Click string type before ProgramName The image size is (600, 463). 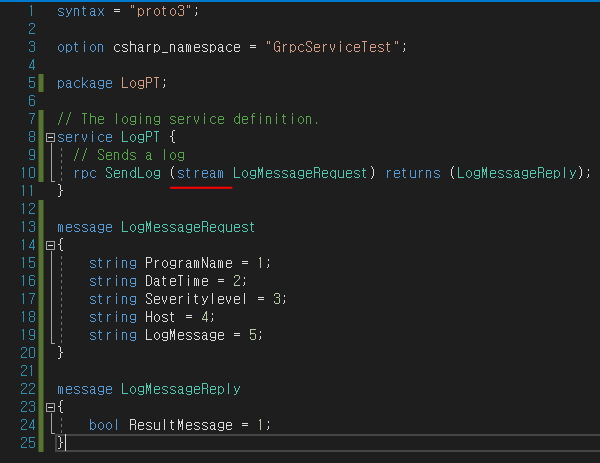pyautogui.click(x=113, y=263)
